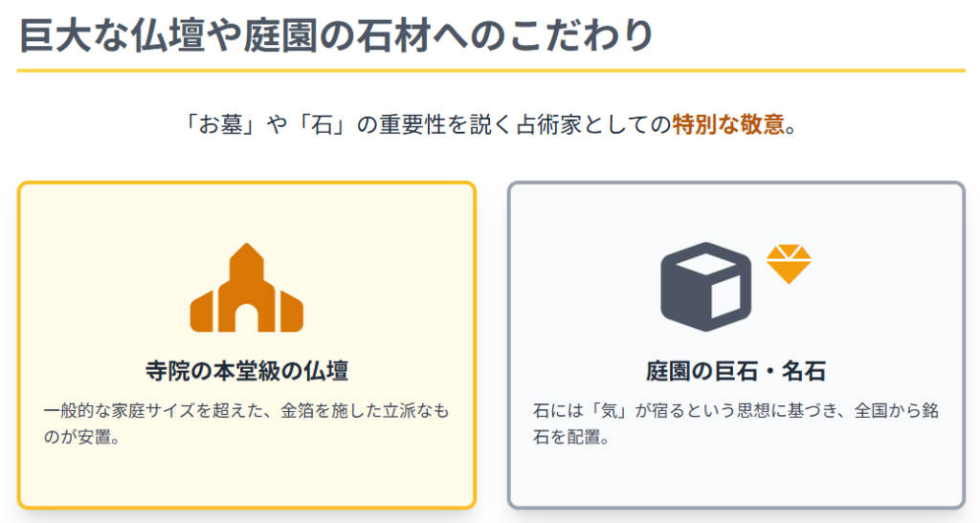The height and width of the screenshot is (523, 980).
Task: Click the quoted 「石」 in the subtitle
Action: pyautogui.click(x=315, y=124)
